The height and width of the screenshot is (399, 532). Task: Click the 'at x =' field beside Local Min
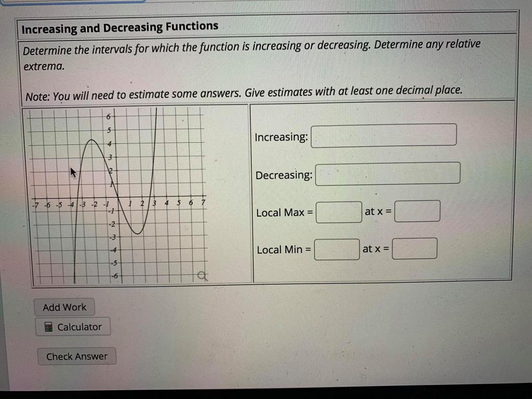pos(414,247)
